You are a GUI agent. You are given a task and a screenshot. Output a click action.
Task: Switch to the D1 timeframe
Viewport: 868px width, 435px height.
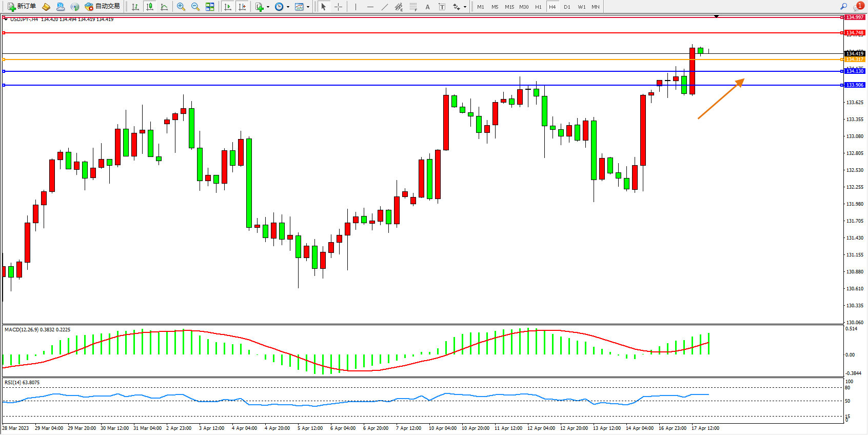[567, 7]
